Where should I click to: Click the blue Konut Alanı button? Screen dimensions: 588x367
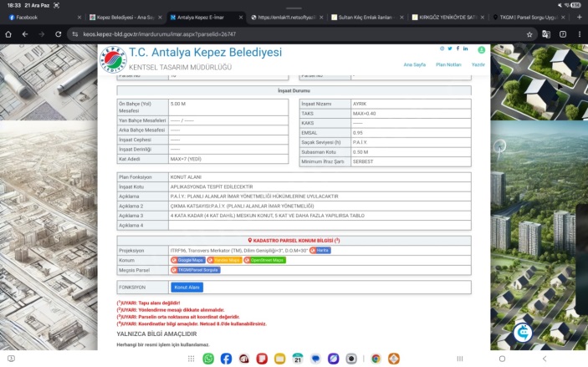click(x=187, y=287)
